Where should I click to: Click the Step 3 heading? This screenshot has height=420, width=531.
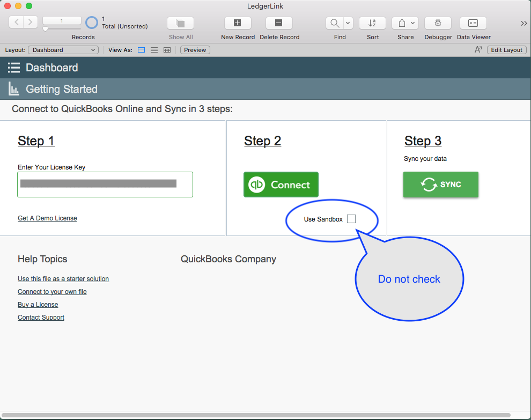coord(423,141)
